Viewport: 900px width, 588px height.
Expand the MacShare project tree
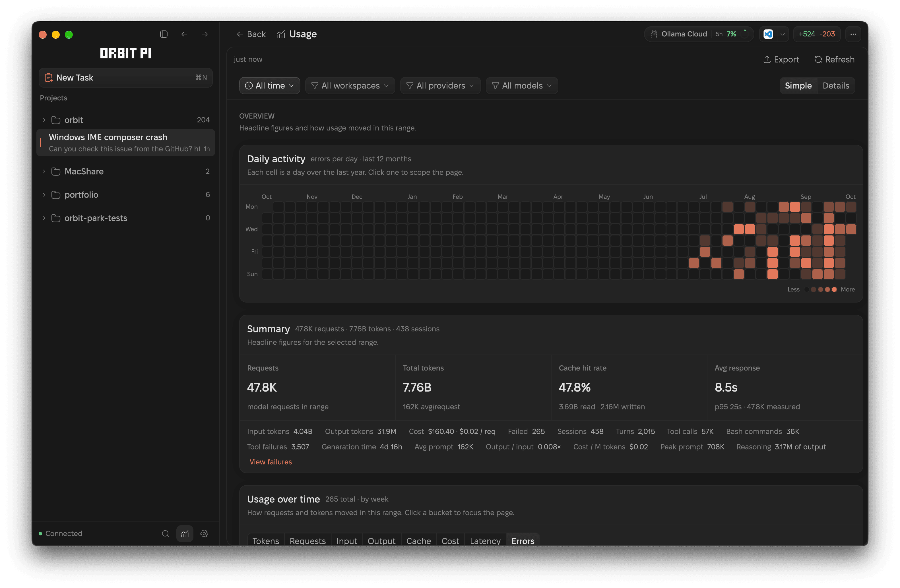[44, 171]
